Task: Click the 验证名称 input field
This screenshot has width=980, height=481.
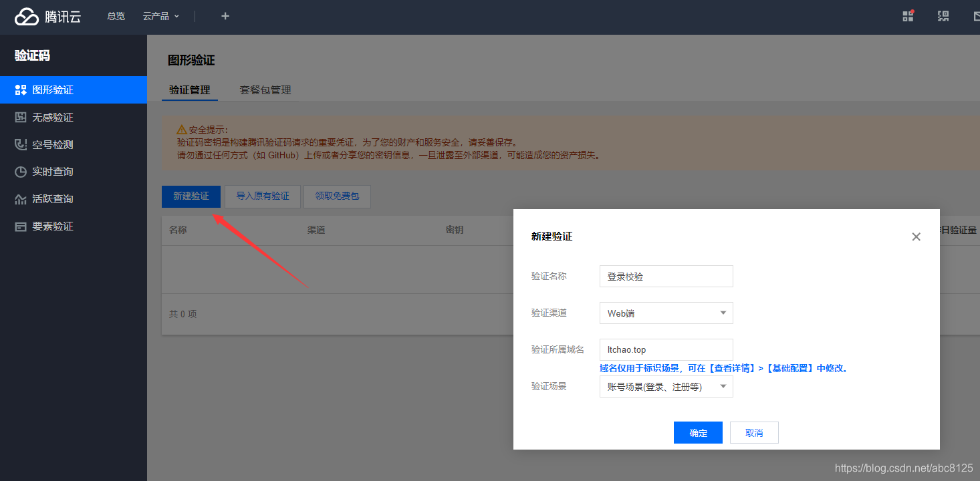Action: (666, 277)
